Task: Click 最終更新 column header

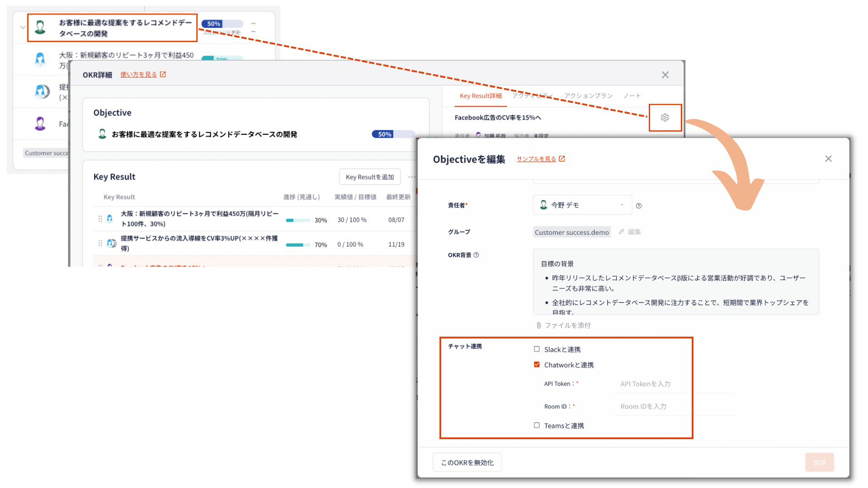Action: pos(398,197)
